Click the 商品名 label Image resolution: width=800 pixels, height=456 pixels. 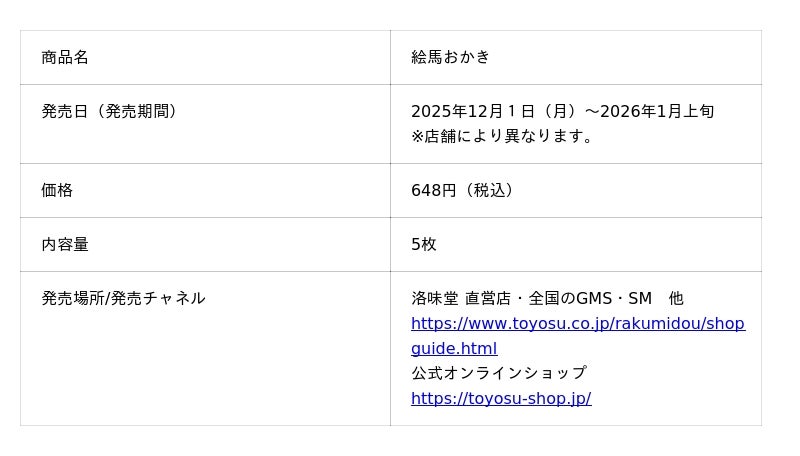click(x=65, y=57)
